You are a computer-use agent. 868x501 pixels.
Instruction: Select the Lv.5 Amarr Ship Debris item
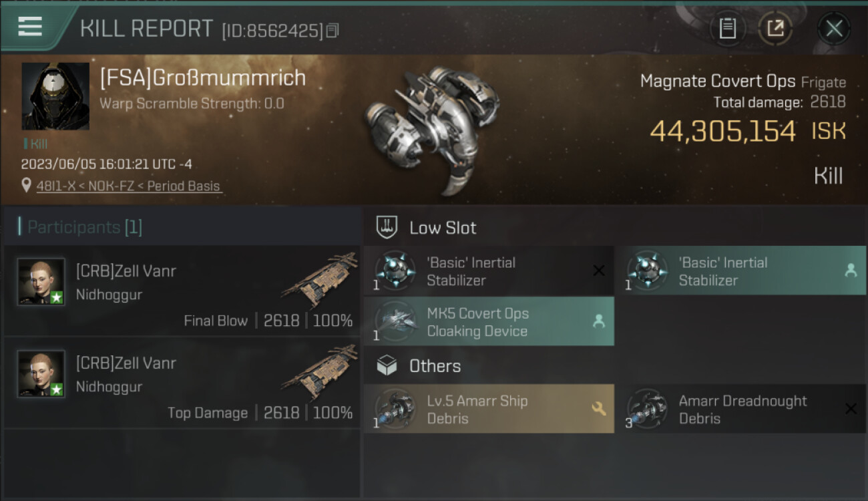[489, 409]
